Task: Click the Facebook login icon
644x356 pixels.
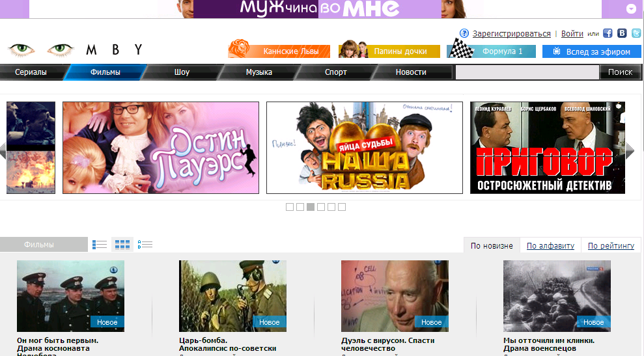Action: tap(608, 33)
